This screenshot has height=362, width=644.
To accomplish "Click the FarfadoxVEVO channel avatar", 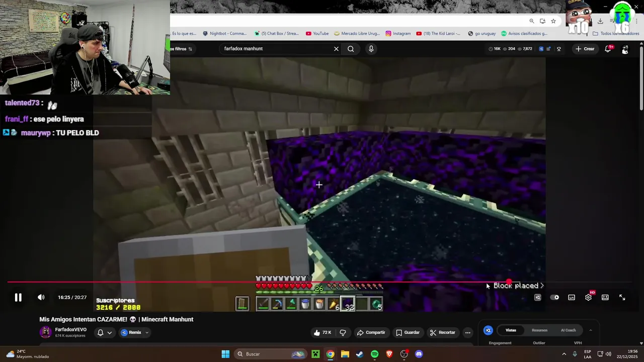I will coord(46,332).
